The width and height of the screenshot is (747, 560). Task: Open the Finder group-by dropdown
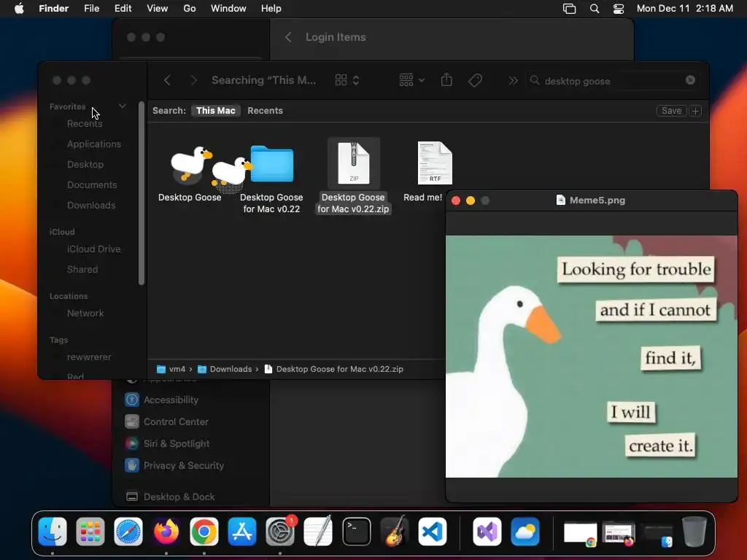point(411,80)
